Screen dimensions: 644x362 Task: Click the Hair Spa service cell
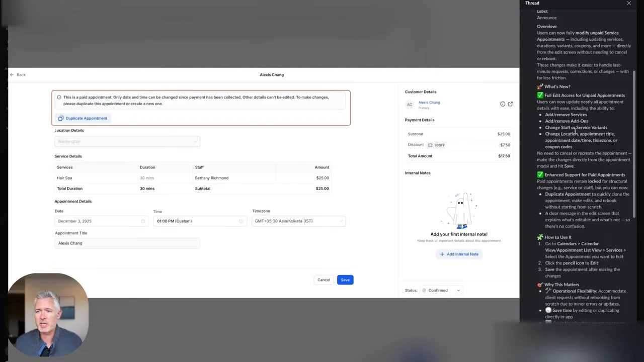pyautogui.click(x=64, y=178)
